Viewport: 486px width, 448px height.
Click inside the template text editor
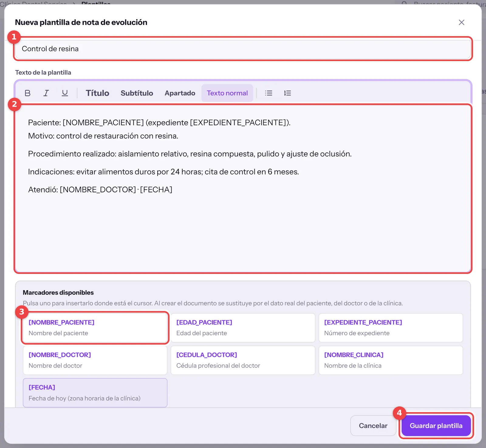coord(243,188)
